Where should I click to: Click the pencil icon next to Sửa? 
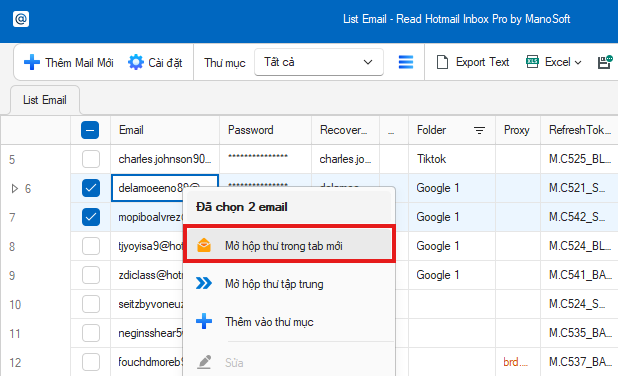204,362
